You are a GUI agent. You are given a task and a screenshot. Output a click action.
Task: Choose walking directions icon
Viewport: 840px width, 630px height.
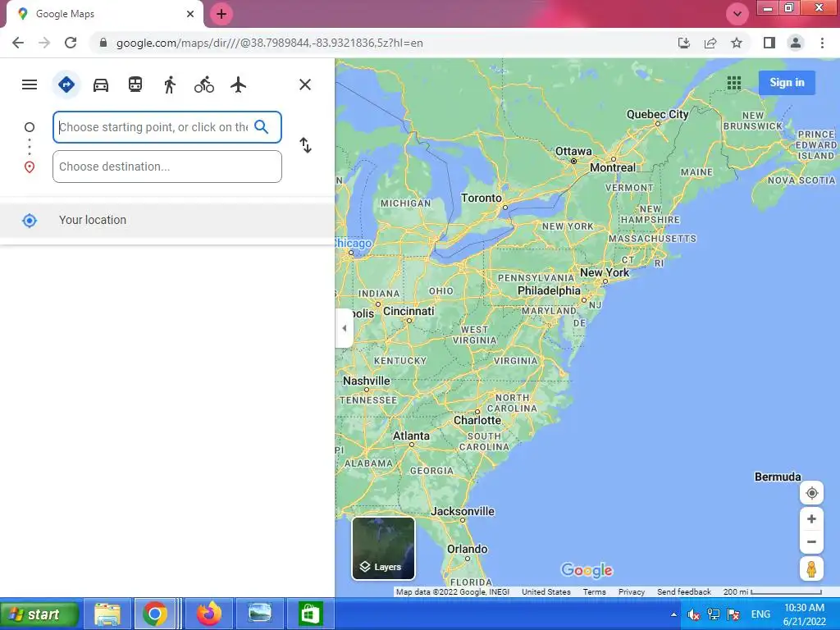[170, 84]
